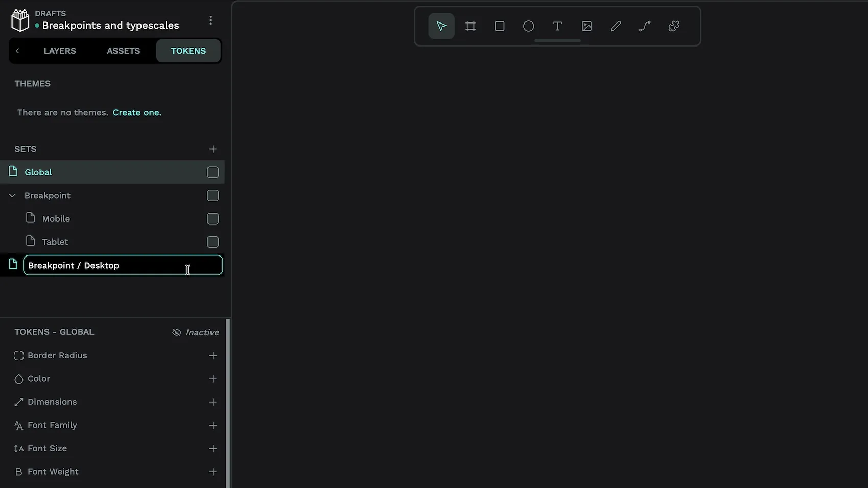Switch to the Assets tab
Screen dimensions: 868x488
124,51
